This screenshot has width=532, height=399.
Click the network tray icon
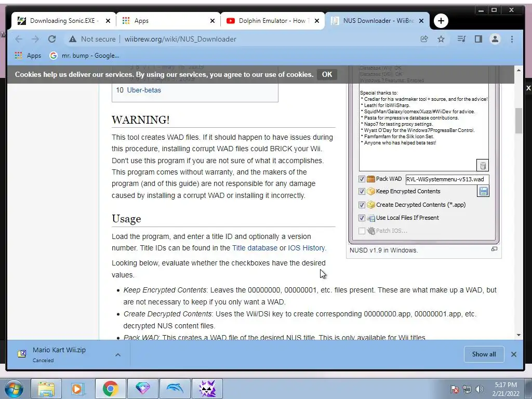[x=467, y=389]
